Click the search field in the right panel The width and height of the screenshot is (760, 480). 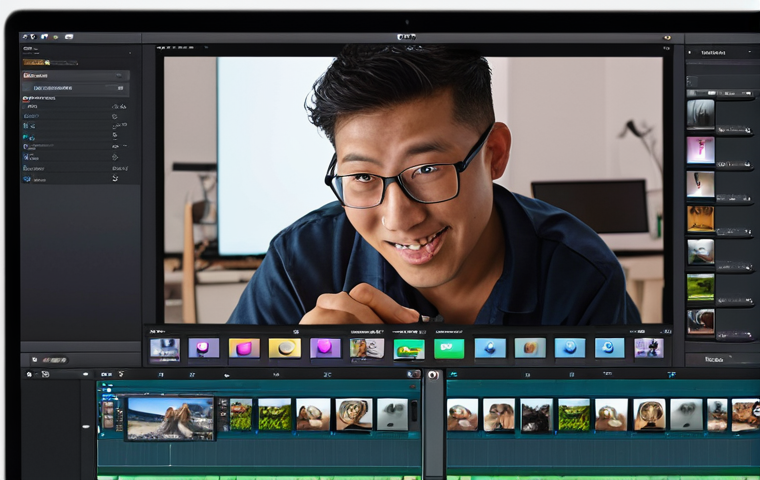click(x=722, y=81)
